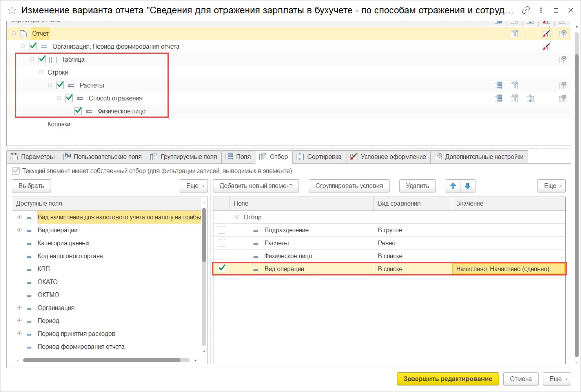Open additional settings icon in Расчеты row
Image resolution: width=581 pixels, height=392 pixels.
tap(563, 86)
